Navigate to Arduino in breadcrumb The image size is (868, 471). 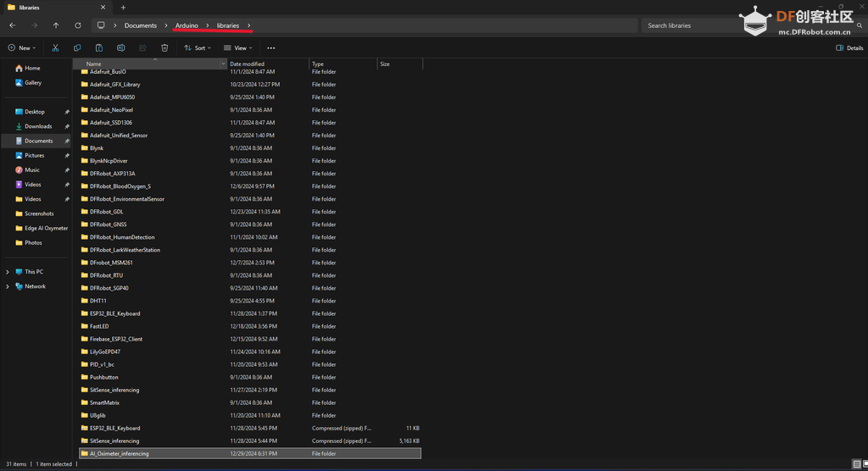tap(186, 25)
